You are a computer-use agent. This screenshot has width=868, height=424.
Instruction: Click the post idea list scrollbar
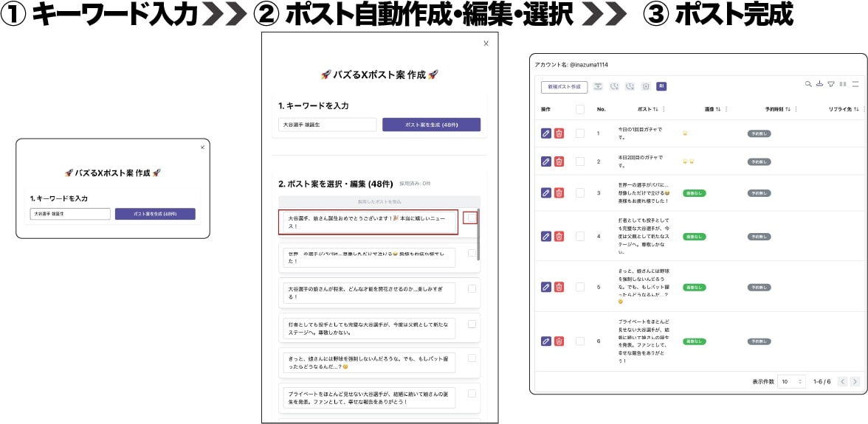478,234
